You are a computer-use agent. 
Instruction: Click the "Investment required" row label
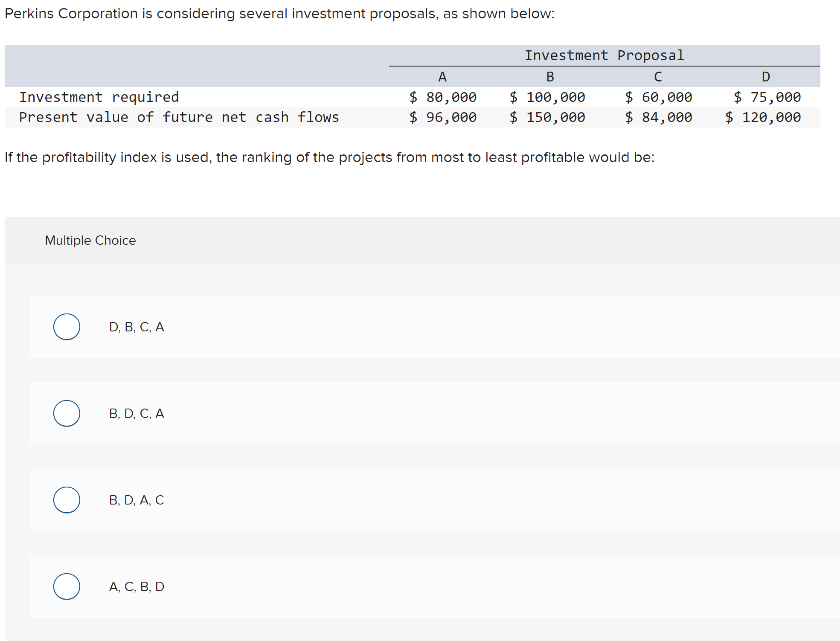(x=99, y=97)
